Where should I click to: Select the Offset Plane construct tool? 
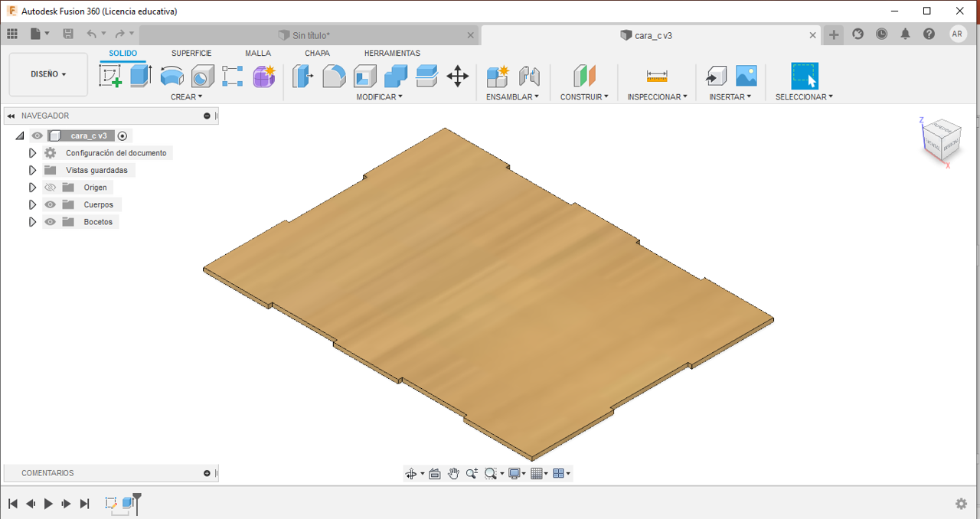[x=584, y=76]
